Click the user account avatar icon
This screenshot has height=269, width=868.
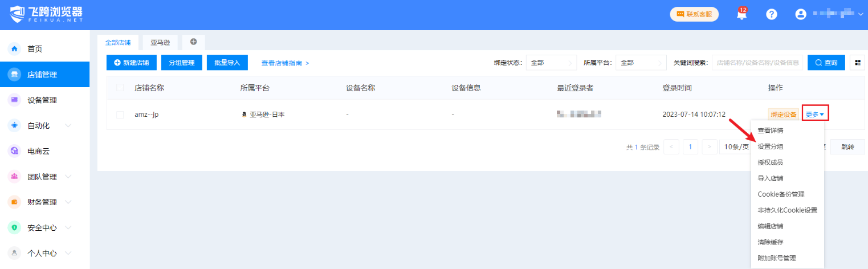point(801,15)
